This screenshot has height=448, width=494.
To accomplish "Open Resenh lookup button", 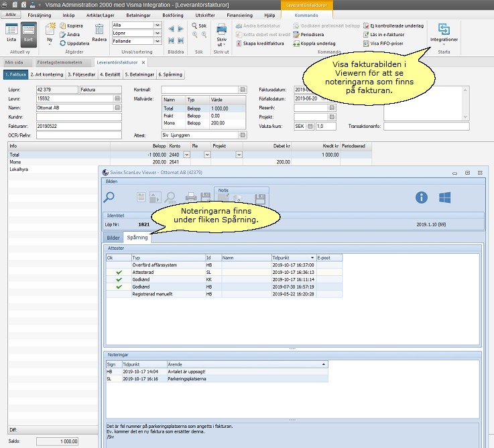I will pyautogui.click(x=332, y=108).
